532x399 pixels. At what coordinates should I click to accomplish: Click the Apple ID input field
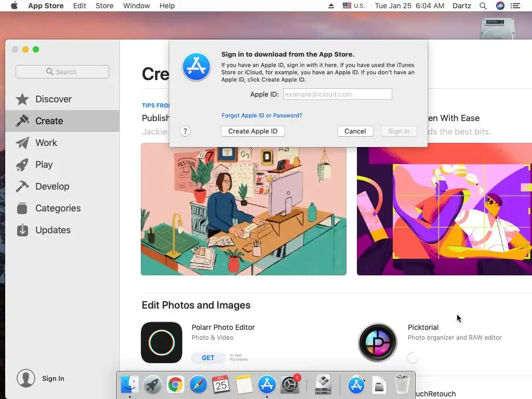[x=338, y=95]
